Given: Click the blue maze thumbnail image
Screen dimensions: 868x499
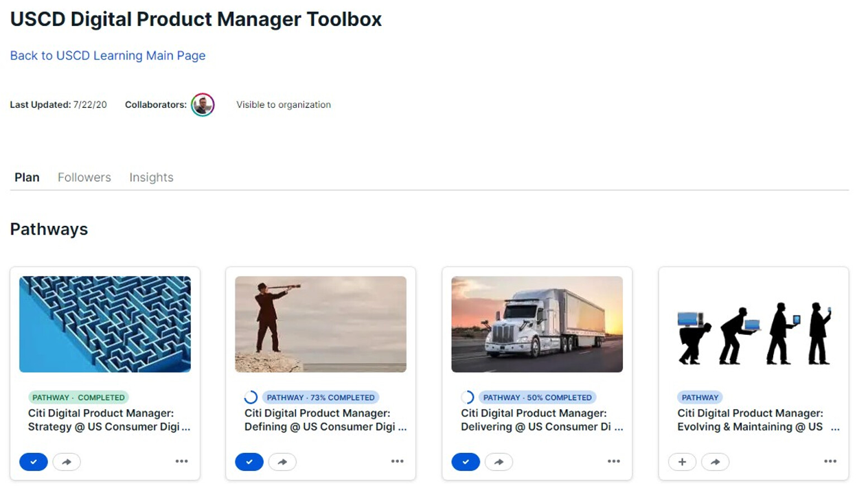Looking at the screenshot, I should pyautogui.click(x=105, y=324).
